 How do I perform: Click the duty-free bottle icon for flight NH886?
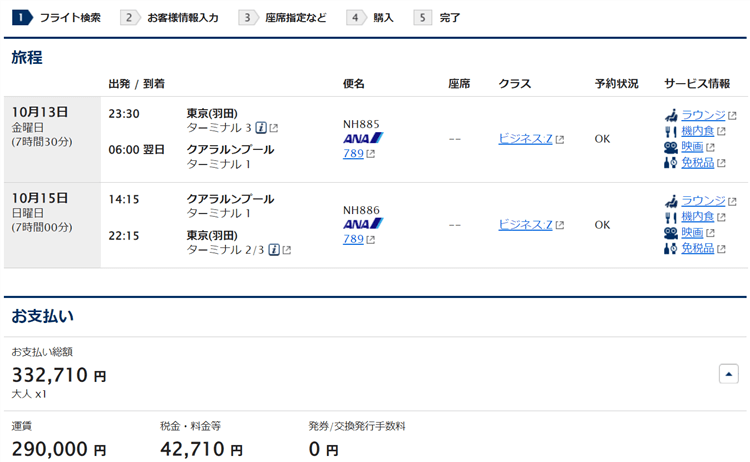pyautogui.click(x=671, y=248)
